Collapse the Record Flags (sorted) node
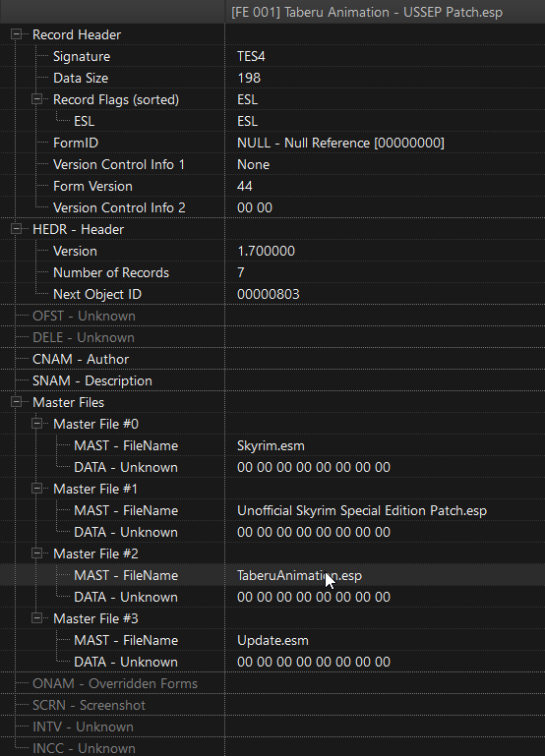The height and width of the screenshot is (756, 545). click(x=37, y=99)
